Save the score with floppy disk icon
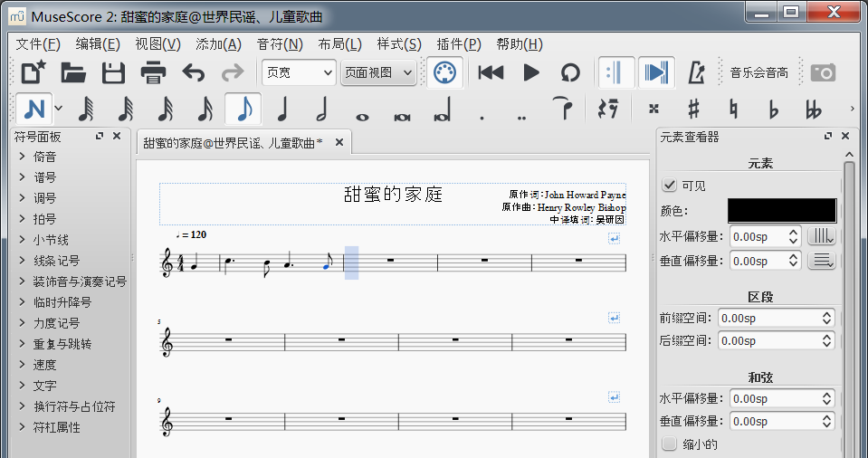The height and width of the screenshot is (458, 868). [x=113, y=72]
